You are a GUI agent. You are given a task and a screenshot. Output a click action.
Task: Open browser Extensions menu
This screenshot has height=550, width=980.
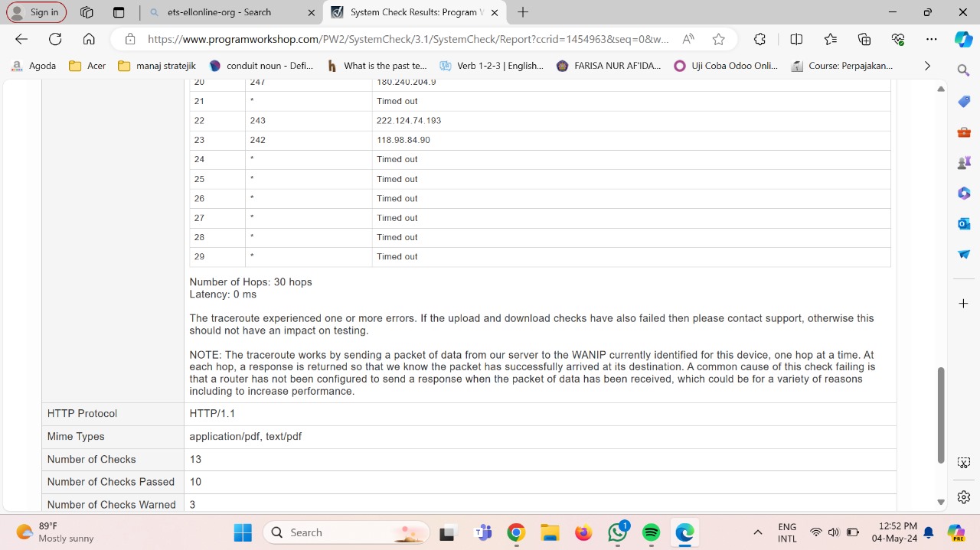[759, 39]
